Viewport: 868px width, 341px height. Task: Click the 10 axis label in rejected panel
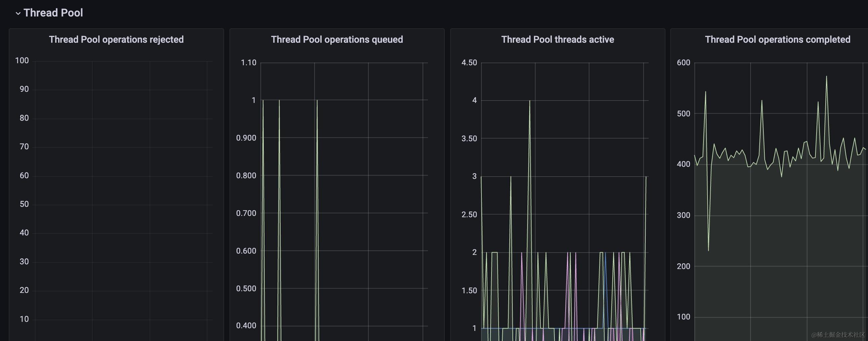point(24,319)
